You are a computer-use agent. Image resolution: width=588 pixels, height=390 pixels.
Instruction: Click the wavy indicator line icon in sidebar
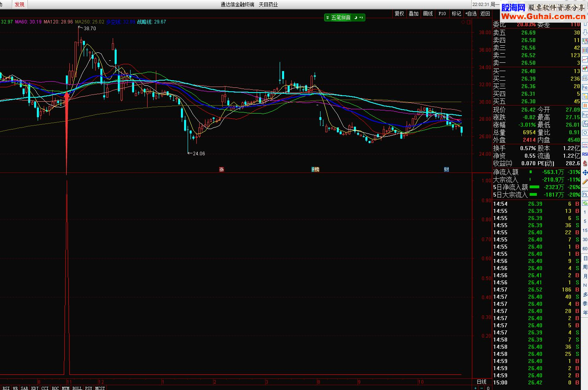[x=585, y=145]
